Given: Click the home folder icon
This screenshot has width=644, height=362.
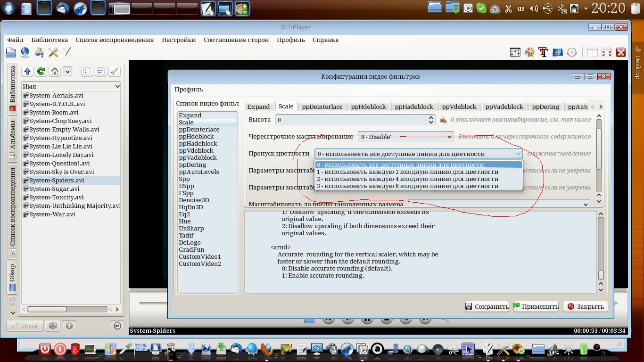Looking at the screenshot, I should [55, 71].
